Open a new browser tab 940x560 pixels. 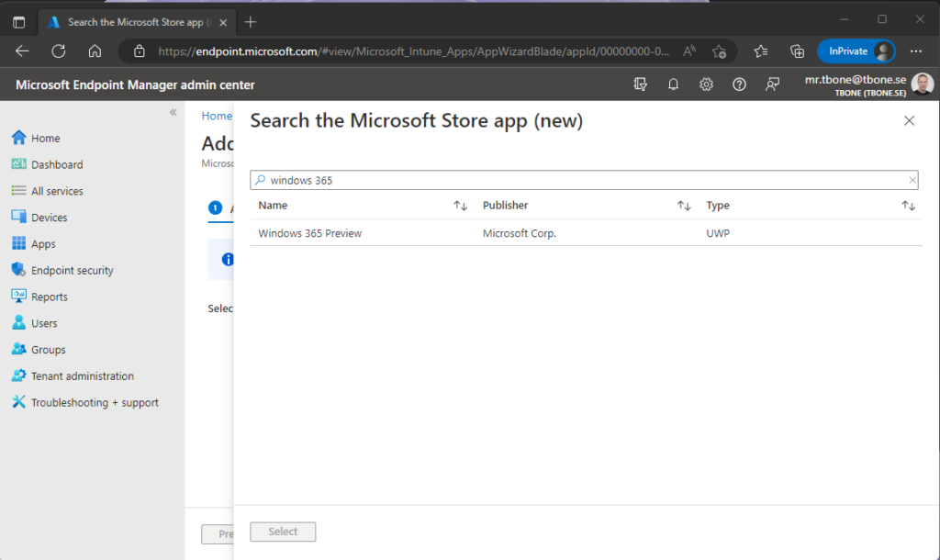(x=251, y=22)
